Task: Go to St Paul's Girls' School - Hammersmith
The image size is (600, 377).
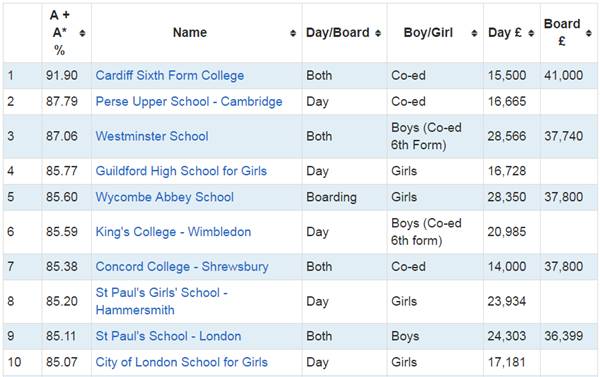Action: (161, 301)
